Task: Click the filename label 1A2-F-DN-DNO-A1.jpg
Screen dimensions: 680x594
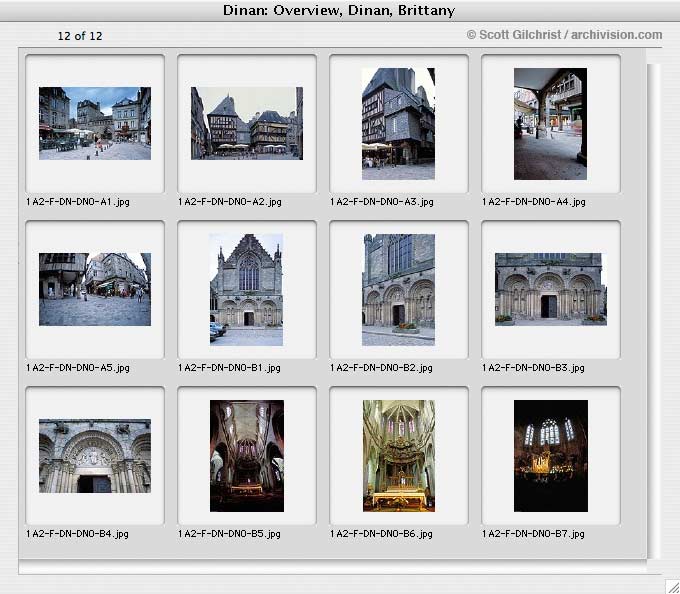Action: pos(78,202)
